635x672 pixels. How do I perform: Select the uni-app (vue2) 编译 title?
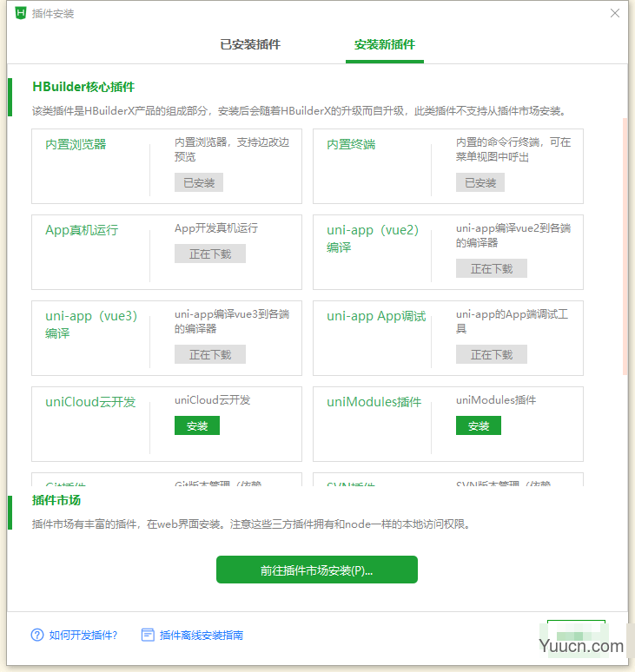pyautogui.click(x=373, y=239)
